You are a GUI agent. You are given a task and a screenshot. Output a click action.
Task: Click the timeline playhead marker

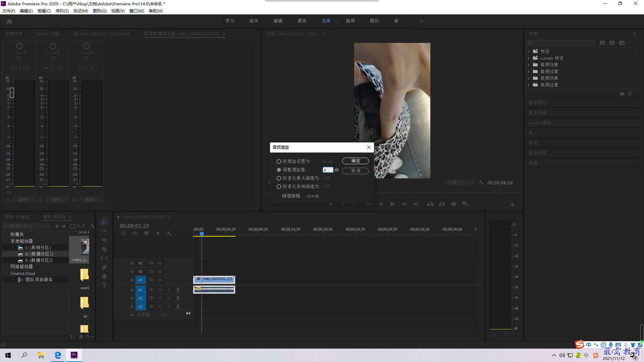point(202,234)
